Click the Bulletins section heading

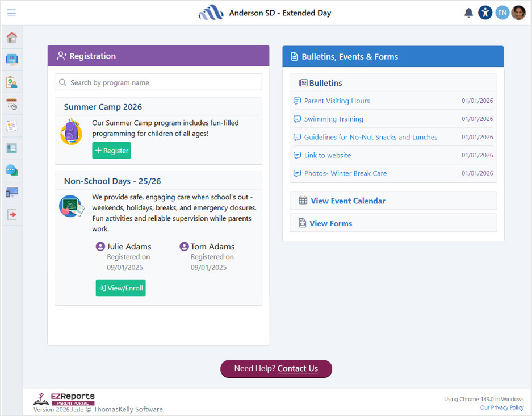[x=325, y=83]
